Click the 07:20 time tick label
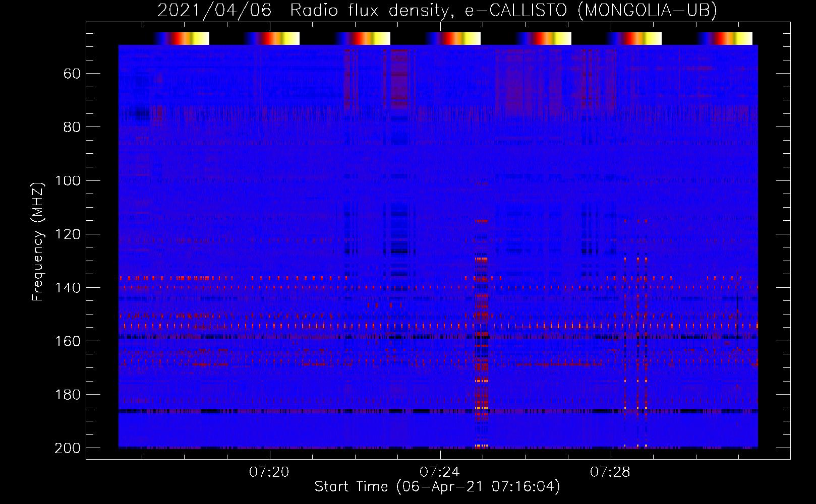This screenshot has width=816, height=504. point(269,472)
